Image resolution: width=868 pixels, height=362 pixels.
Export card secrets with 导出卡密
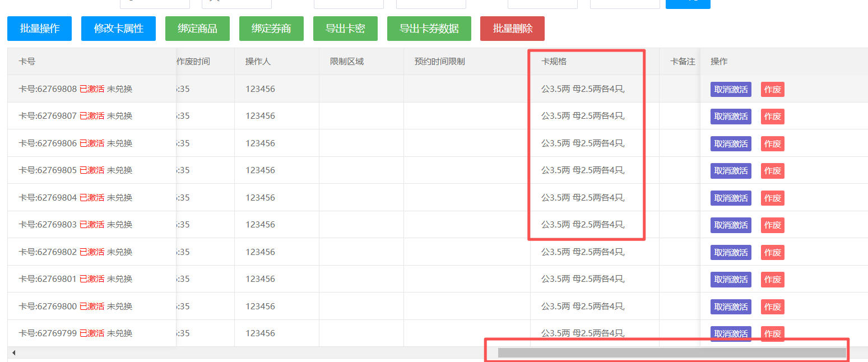(345, 29)
